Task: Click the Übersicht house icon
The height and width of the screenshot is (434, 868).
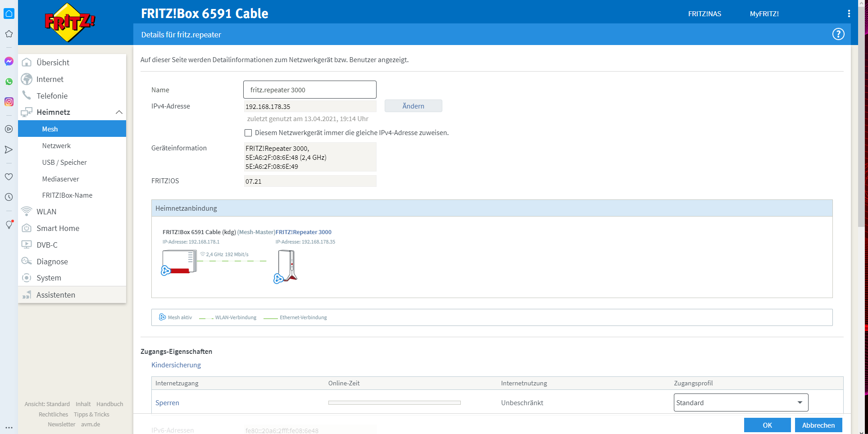Action: pyautogui.click(x=27, y=62)
